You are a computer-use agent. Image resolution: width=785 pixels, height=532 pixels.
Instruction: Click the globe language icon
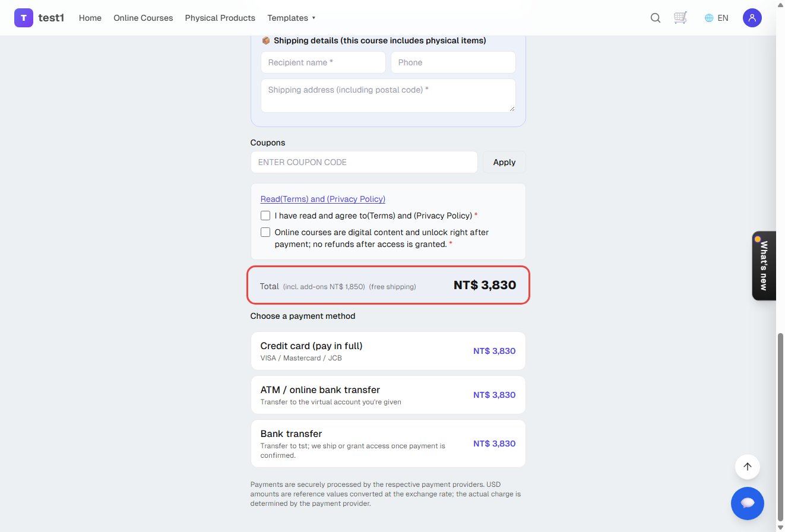click(709, 18)
